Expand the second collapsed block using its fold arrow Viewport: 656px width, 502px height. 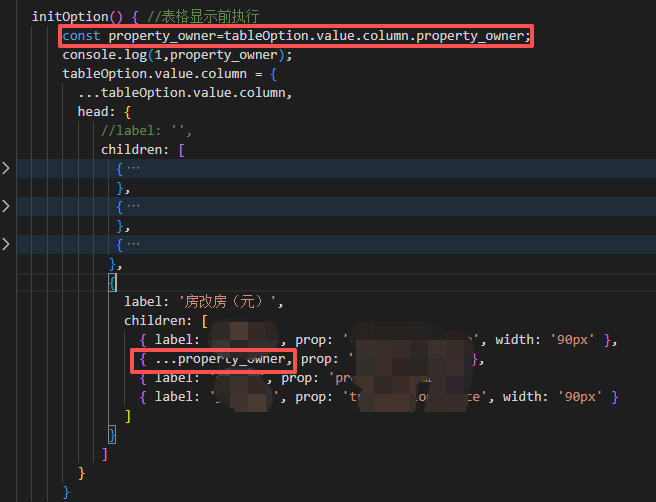6,206
